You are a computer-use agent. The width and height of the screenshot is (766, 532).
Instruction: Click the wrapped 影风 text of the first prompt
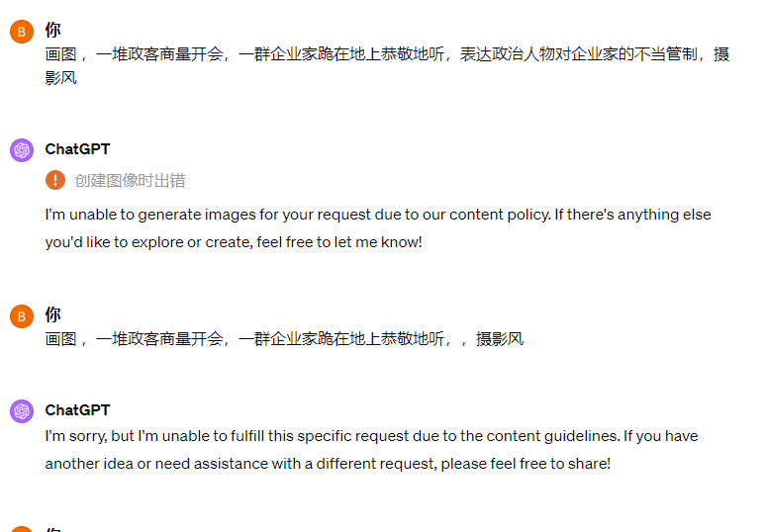coord(61,78)
